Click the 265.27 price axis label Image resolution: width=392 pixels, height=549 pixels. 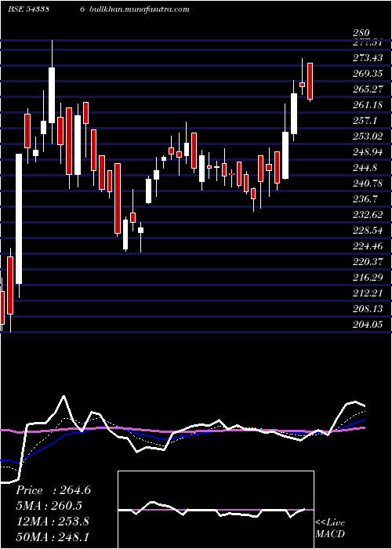368,89
